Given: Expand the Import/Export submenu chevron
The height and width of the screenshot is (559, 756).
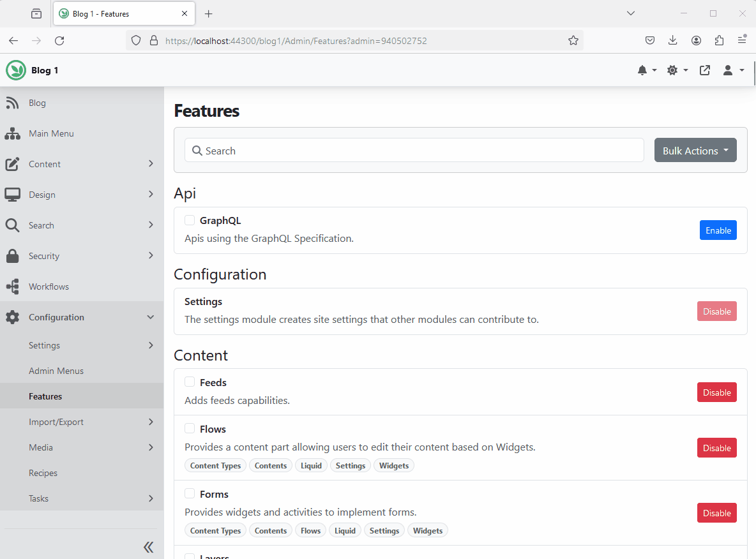Looking at the screenshot, I should [151, 422].
